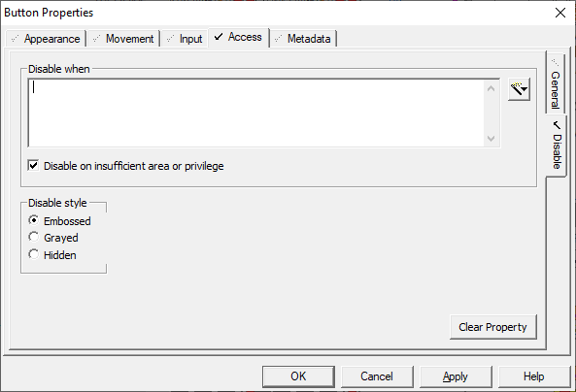This screenshot has width=576, height=392.
Task: Click the dotted check icon on the Metadata tab
Action: tap(279, 39)
